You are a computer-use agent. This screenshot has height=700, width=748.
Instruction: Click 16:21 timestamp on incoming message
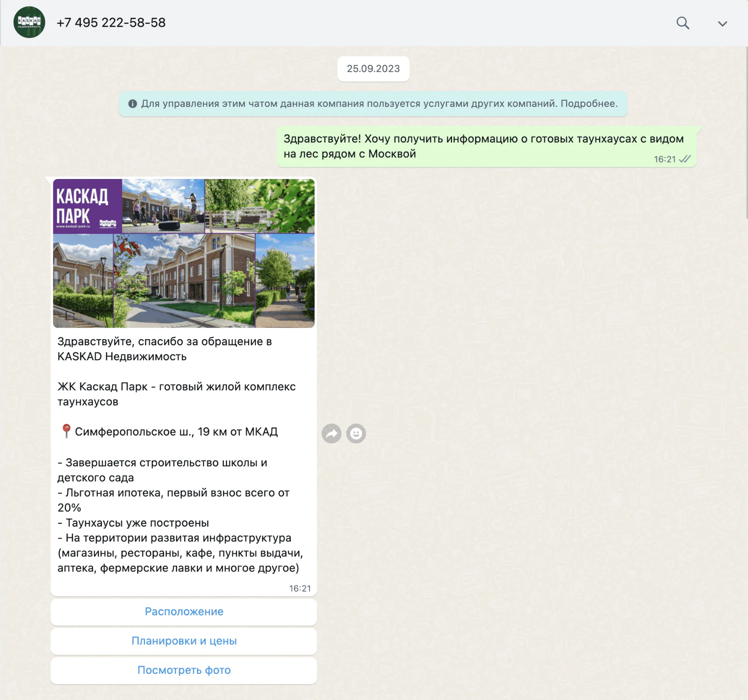click(x=300, y=588)
